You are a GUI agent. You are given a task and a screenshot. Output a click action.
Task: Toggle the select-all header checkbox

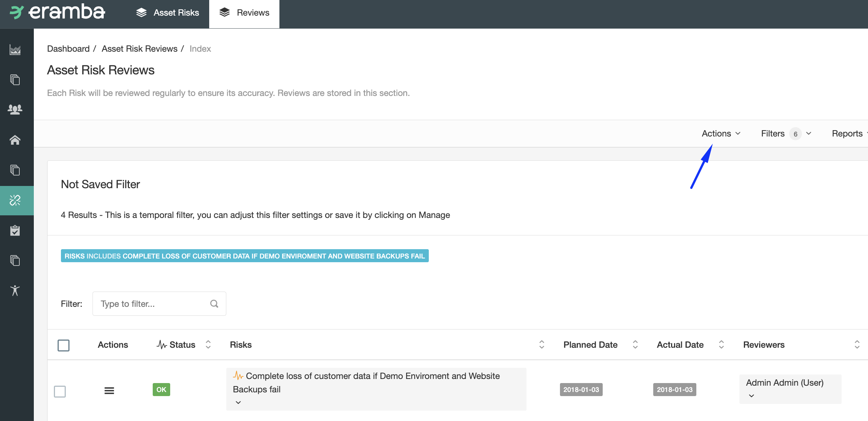[x=64, y=345]
